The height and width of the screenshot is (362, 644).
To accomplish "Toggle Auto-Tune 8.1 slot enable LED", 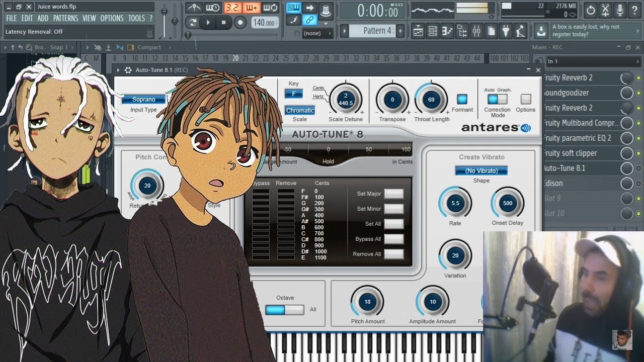I will (638, 168).
